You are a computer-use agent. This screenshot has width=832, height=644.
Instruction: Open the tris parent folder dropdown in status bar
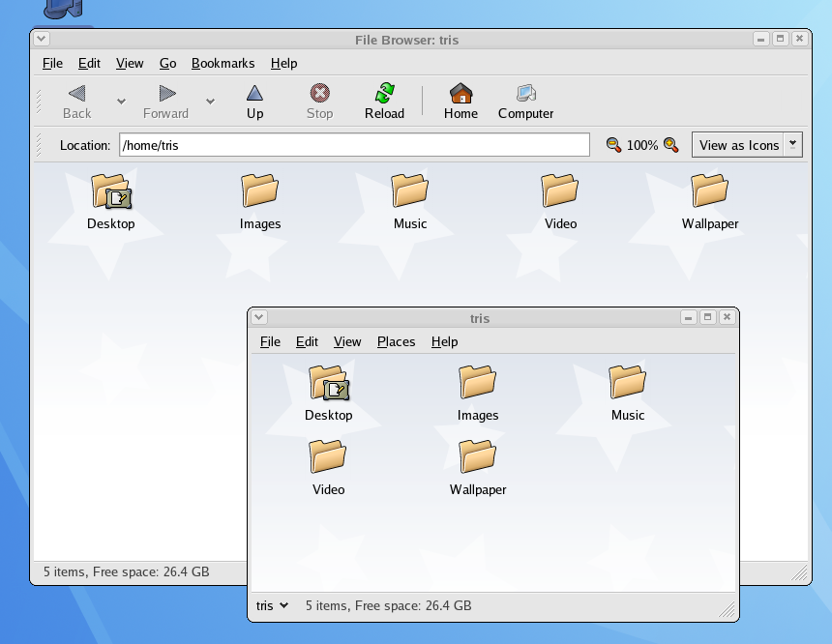[272, 606]
